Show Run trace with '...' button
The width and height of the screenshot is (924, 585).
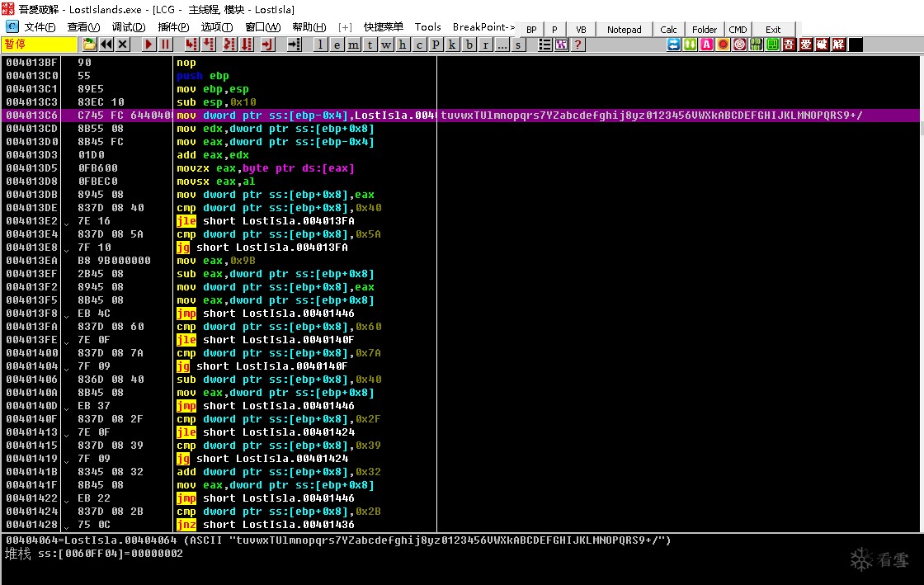pos(502,45)
